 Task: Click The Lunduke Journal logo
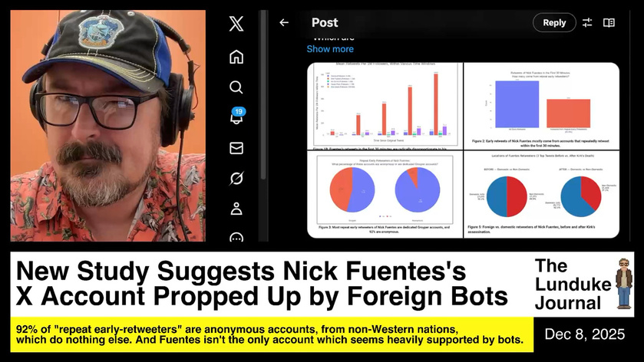coord(585,285)
